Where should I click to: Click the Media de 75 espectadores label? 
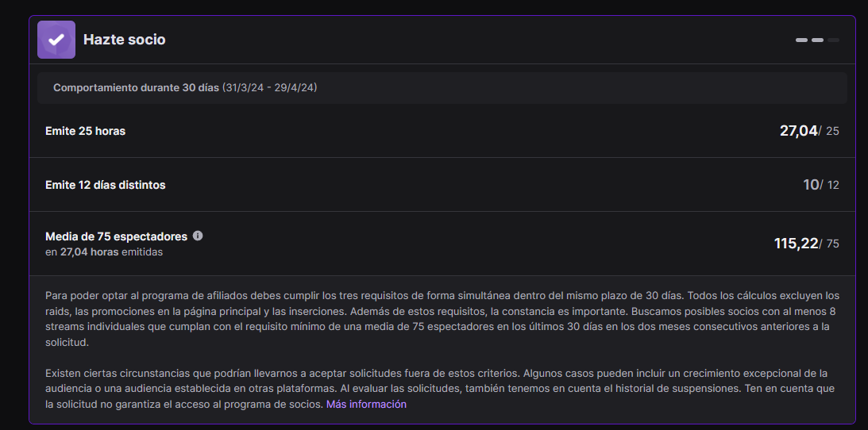coord(116,236)
